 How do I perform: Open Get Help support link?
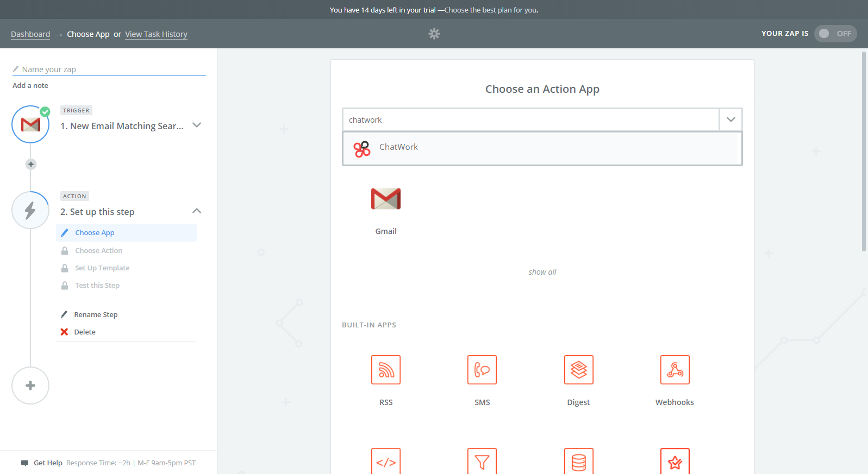[48, 463]
